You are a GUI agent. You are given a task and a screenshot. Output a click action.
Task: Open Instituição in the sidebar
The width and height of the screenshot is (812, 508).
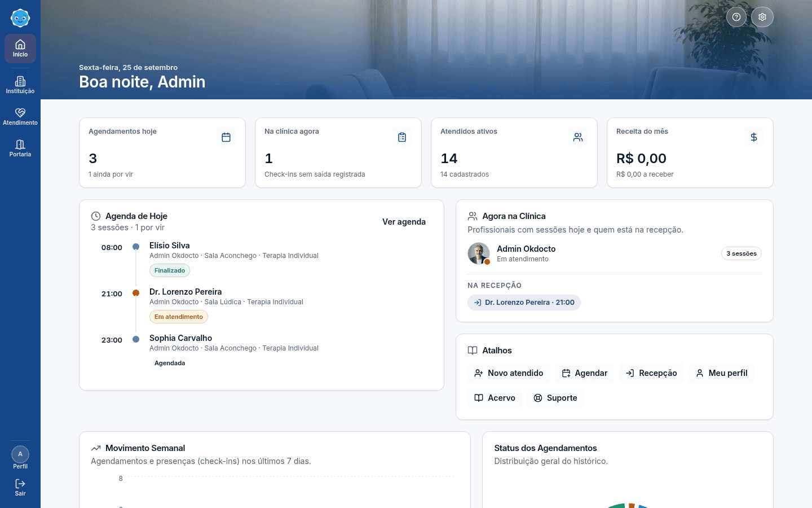coord(20,85)
